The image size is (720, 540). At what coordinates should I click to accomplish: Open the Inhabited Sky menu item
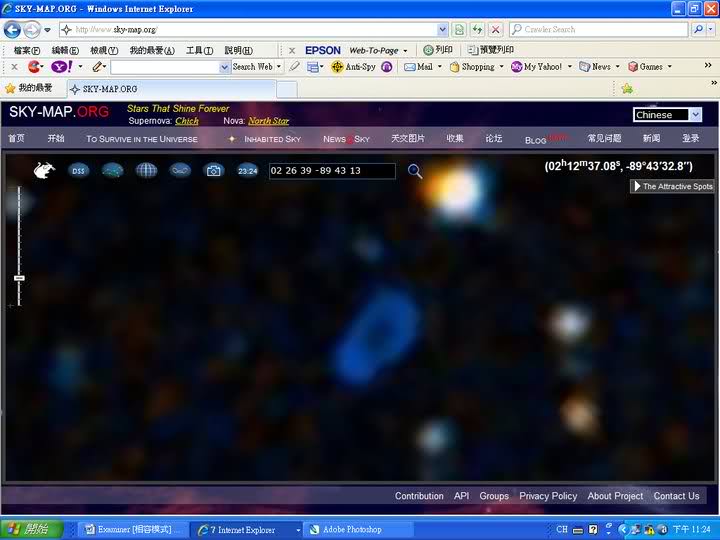click(x=271, y=139)
